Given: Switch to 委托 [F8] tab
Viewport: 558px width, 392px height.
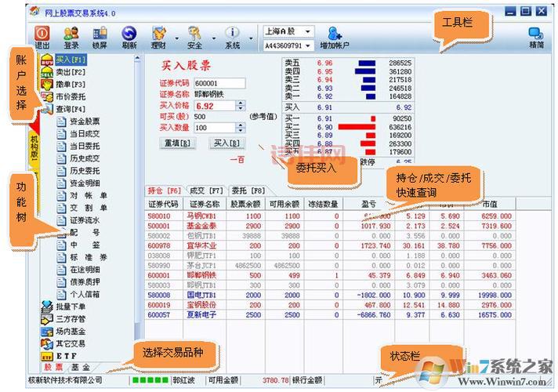Looking at the screenshot, I should pos(248,191).
